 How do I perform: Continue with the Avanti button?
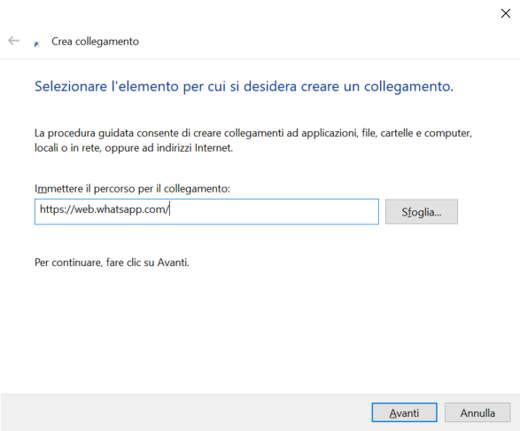click(x=404, y=413)
